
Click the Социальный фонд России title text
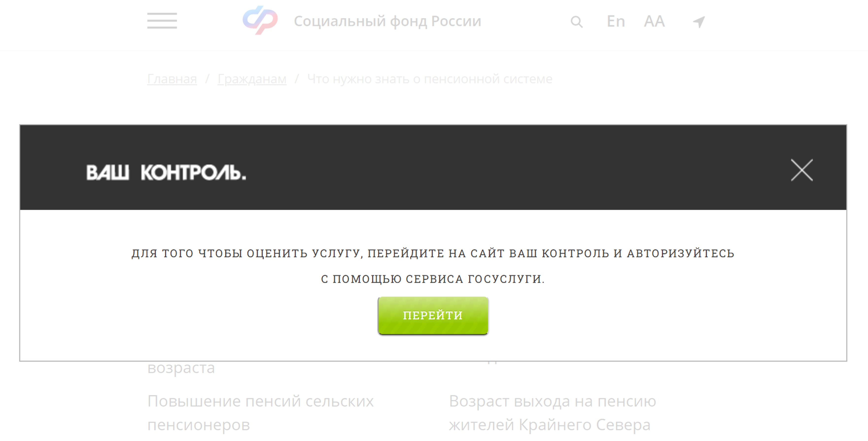tap(387, 21)
